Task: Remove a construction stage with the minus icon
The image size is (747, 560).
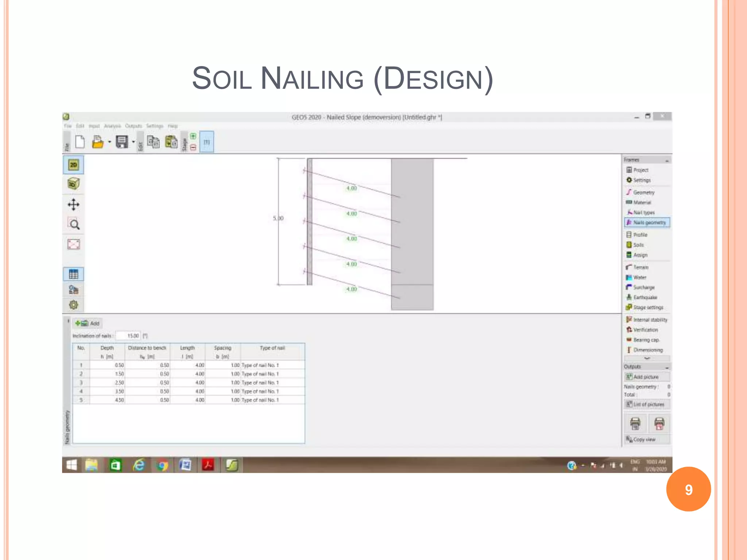Action: [193, 148]
